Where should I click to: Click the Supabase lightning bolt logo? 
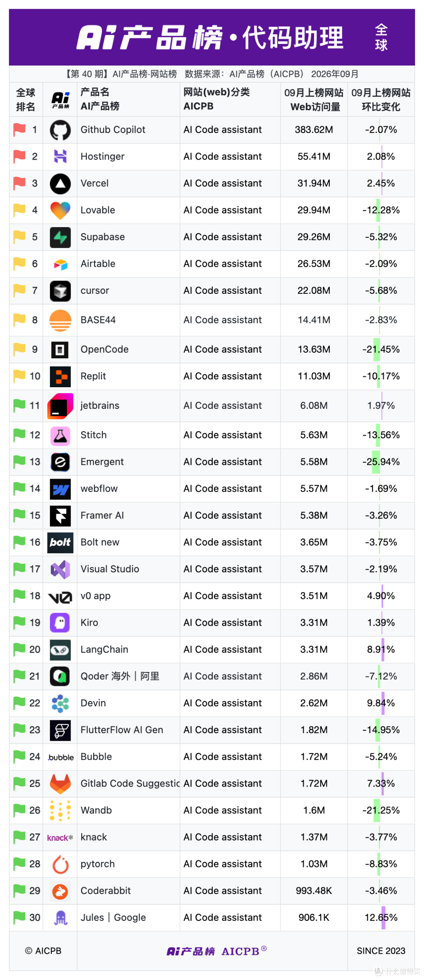click(60, 237)
